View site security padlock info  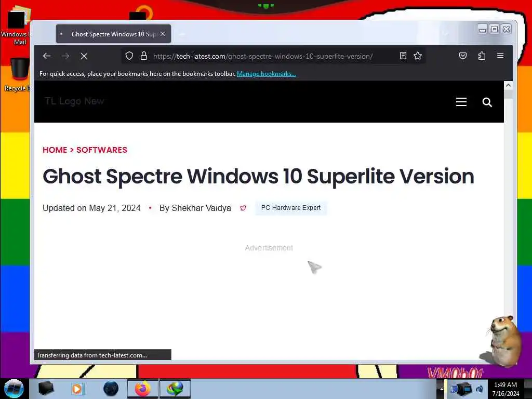[x=144, y=56]
